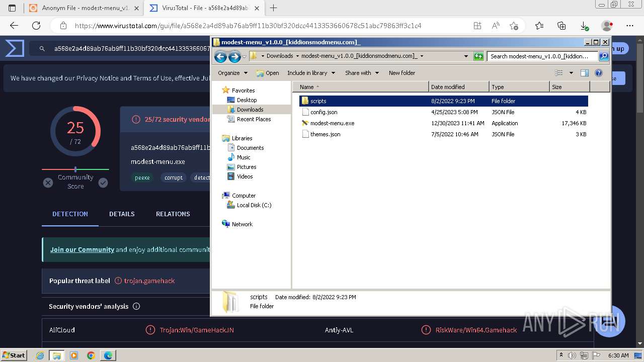Click community score downvote X icon
The width and height of the screenshot is (644, 362).
tap(48, 183)
